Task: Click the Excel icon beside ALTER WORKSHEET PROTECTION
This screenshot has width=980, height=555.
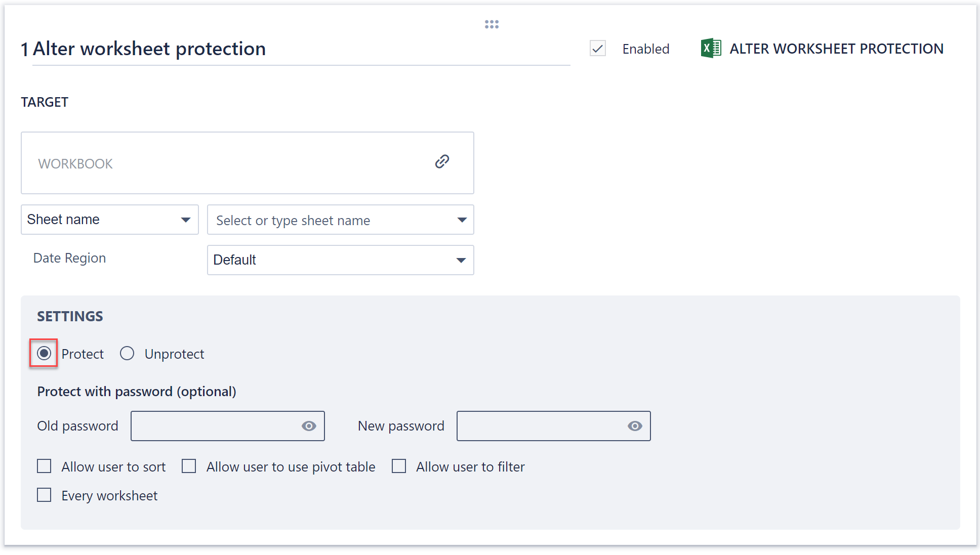Action: coord(710,48)
